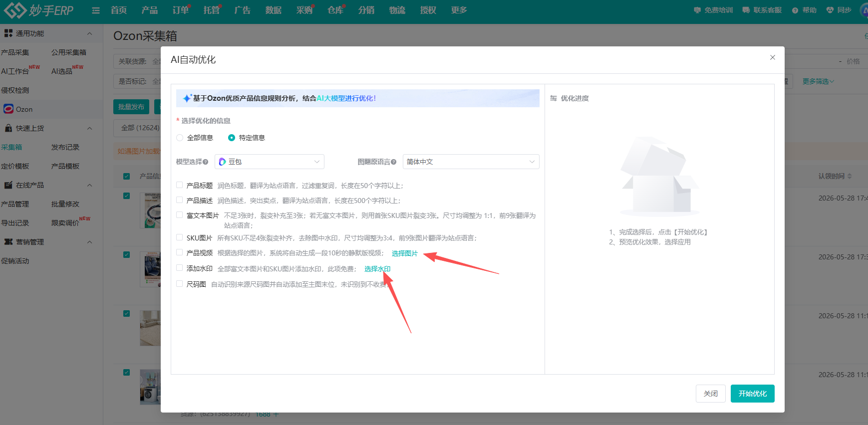
Task: Expand 更多筛选 filter options
Action: pyautogui.click(x=818, y=81)
